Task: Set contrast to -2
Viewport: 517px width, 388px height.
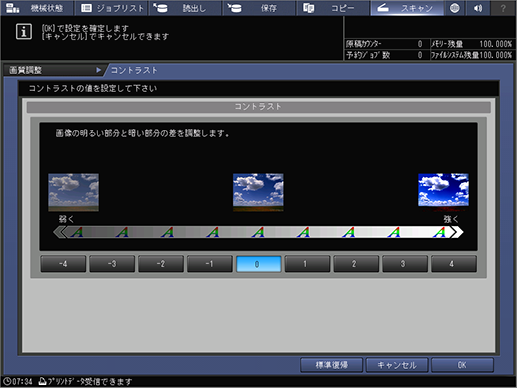Action: [161, 264]
